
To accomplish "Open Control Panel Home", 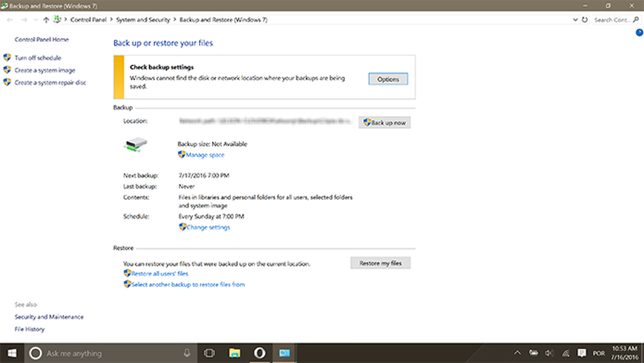I will pos(41,39).
